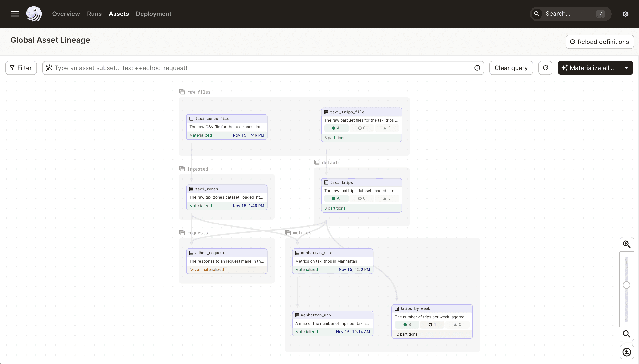This screenshot has height=364, width=639.
Task: Select the All partitions pill on taxi_trips_file
Action: (x=336, y=128)
